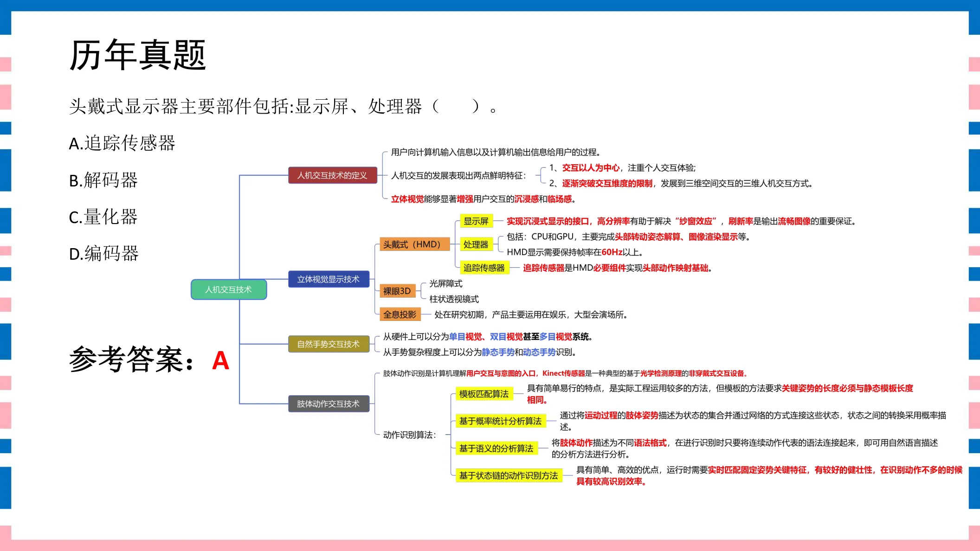
Task: Select the gray 肢体动作交互技术 node
Action: tap(329, 404)
